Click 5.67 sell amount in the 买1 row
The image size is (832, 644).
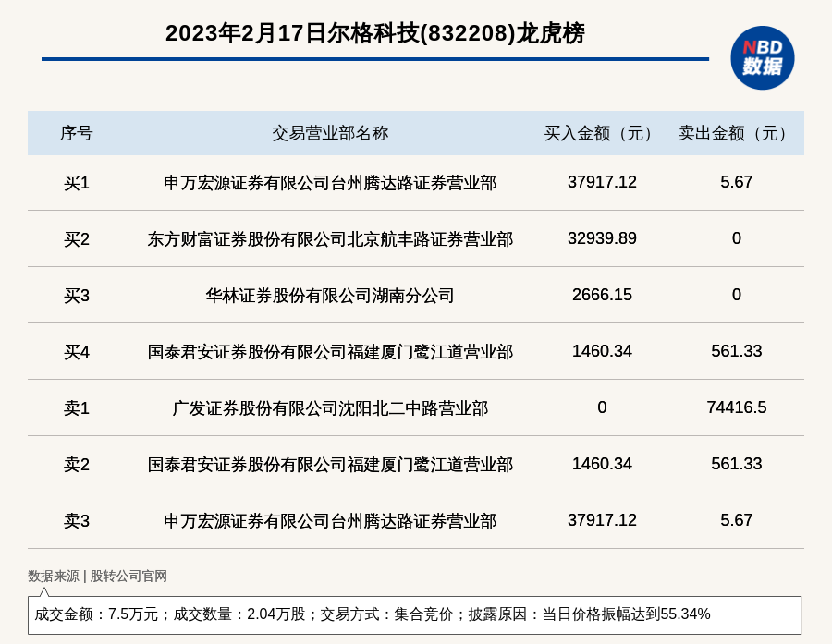(x=737, y=182)
